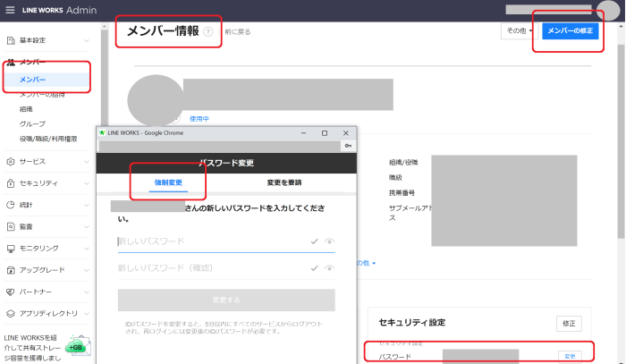Click the 監査 magnifier document icon

pyautogui.click(x=11, y=226)
